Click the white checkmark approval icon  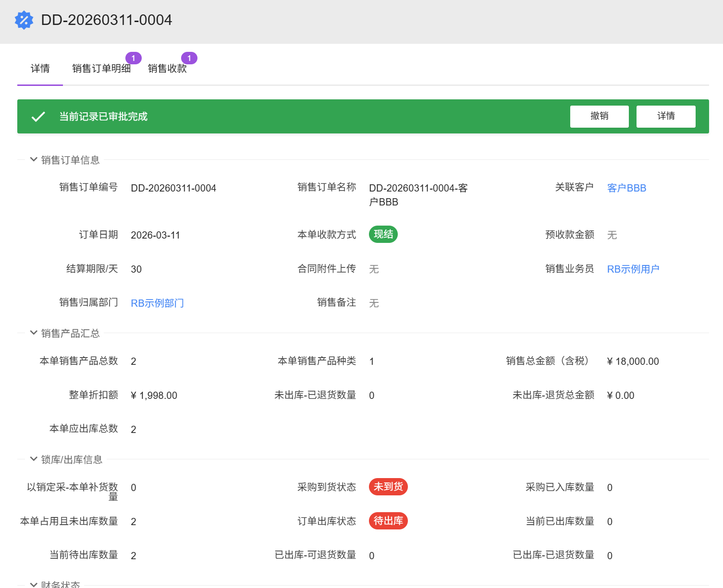[x=38, y=117]
